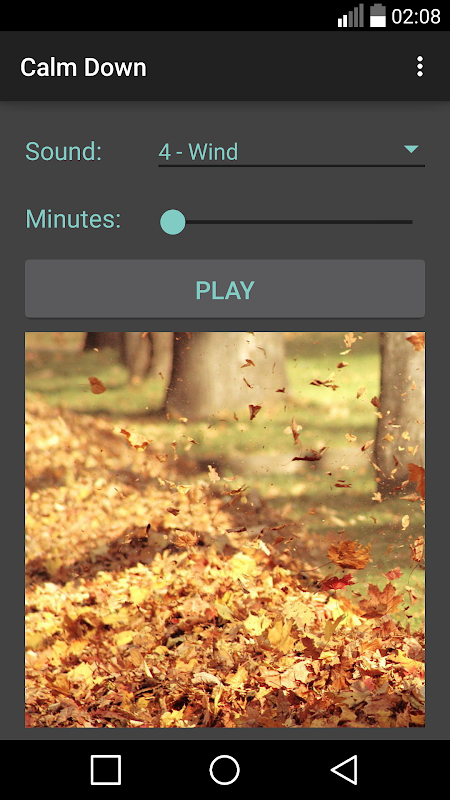Tap the 'Minutes:' label

coord(73,219)
